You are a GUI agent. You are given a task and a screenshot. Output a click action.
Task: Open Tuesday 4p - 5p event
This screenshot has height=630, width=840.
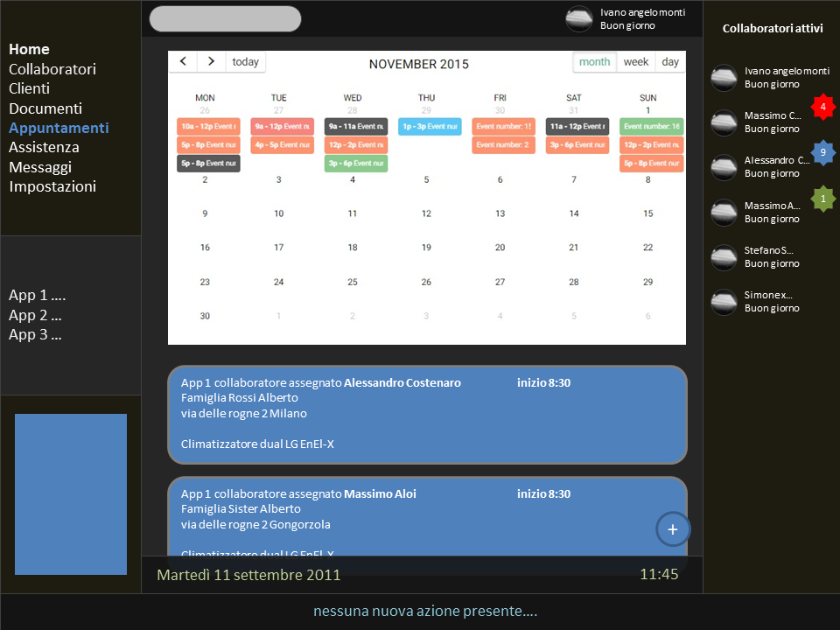click(283, 144)
